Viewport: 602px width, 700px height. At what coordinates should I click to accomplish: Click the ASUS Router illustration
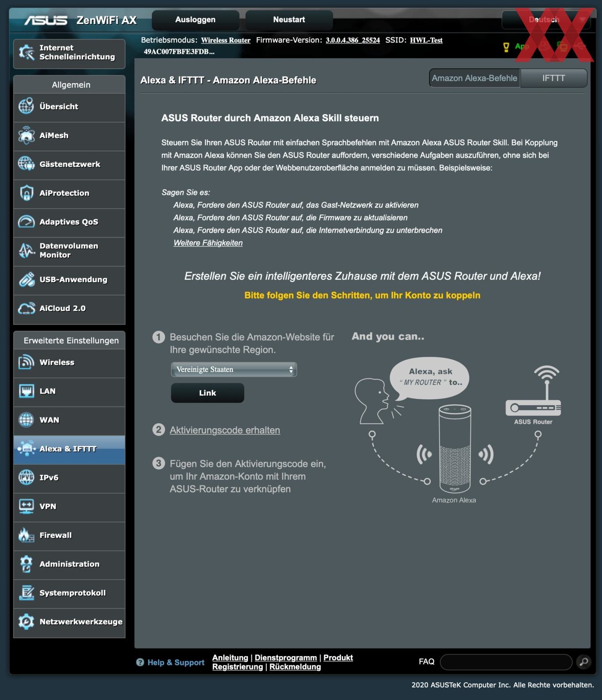tap(533, 391)
